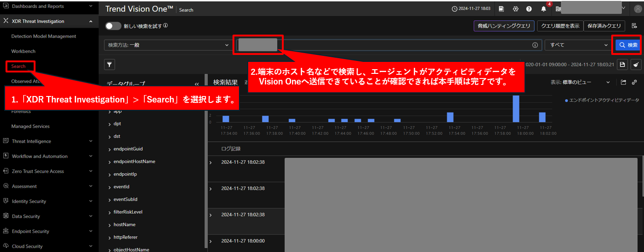Image resolution: width=644 pixels, height=252 pixels.
Task: Click the export results icon
Action: click(x=624, y=82)
